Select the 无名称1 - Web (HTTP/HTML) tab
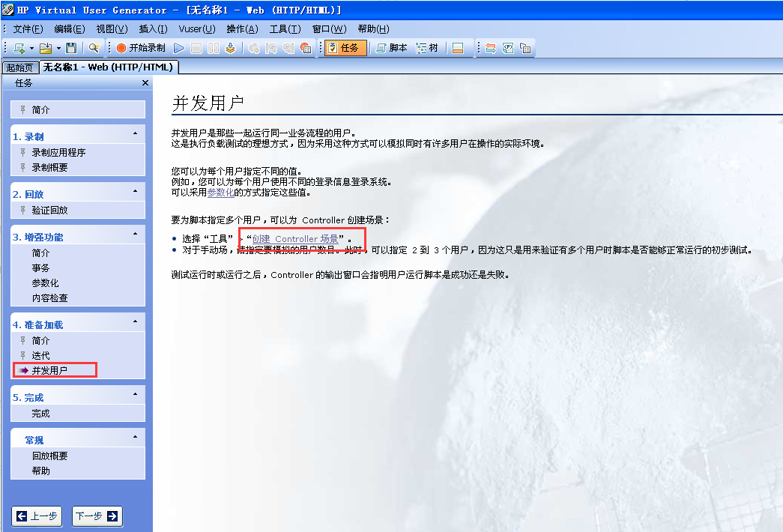The image size is (783, 532). point(109,67)
